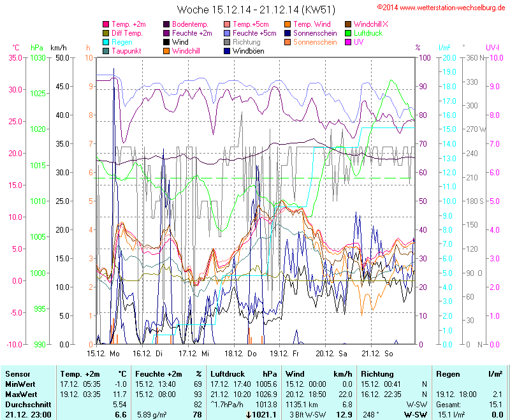Viewport: 510px width, 420px height.
Task: Select the Diff Temp. legend label
Action: [127, 33]
